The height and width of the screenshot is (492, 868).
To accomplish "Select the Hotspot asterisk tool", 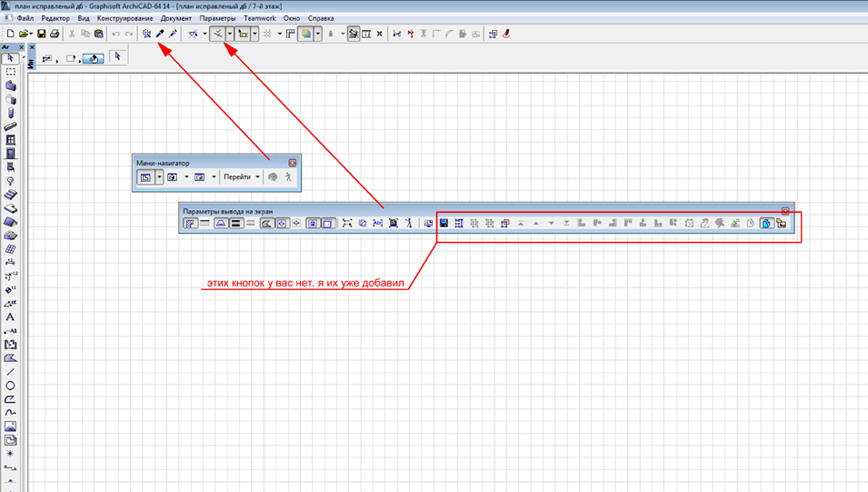I will (10, 453).
